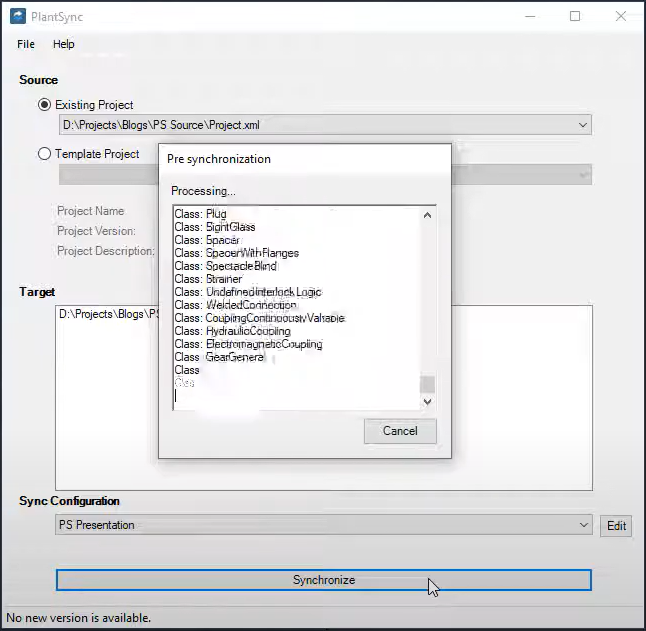Minimize the PlantSync window

pyautogui.click(x=530, y=16)
